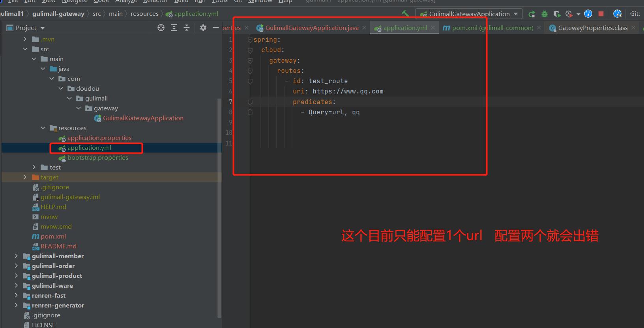
Task: Select bootstrap.properties in project tree
Action: click(93, 157)
